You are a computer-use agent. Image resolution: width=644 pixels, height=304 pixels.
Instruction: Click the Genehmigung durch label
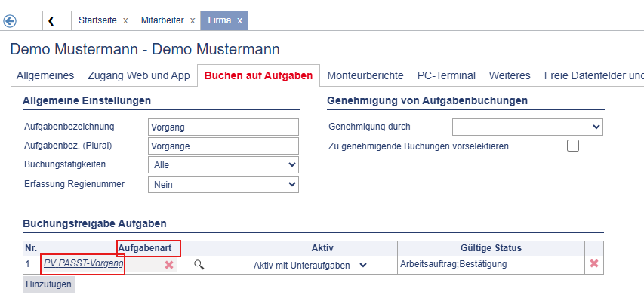[x=369, y=127]
